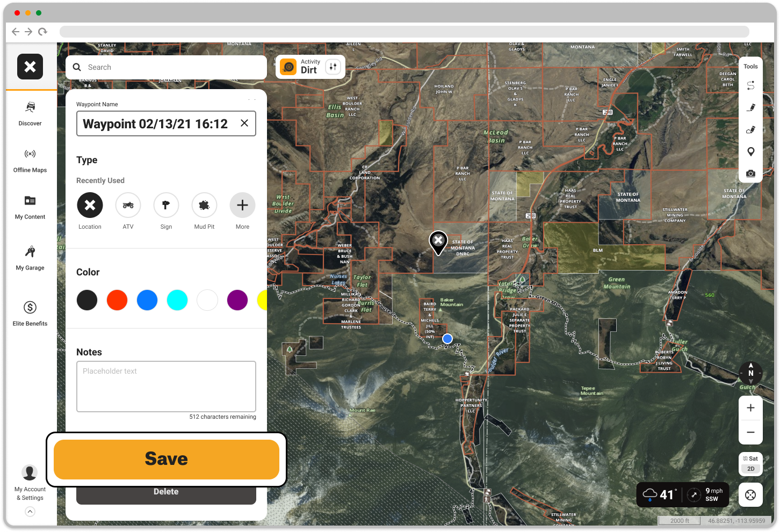This screenshot has height=532, width=780.
Task: Edit the Waypoint Name field
Action: pos(166,123)
